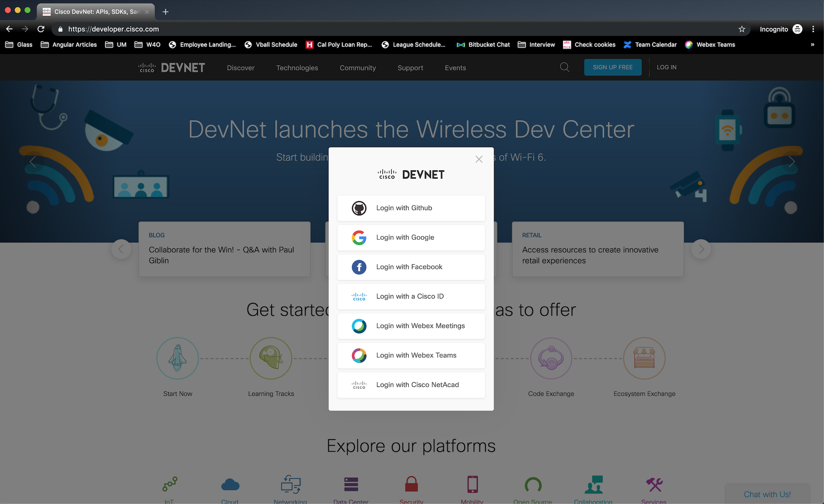
Task: Open the Technologies menu
Action: pos(297,68)
